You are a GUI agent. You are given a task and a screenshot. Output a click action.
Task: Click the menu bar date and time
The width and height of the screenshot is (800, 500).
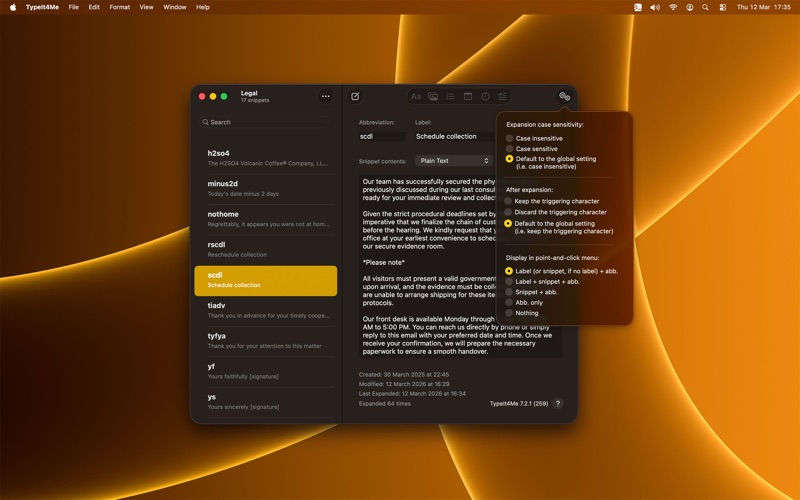[763, 7]
